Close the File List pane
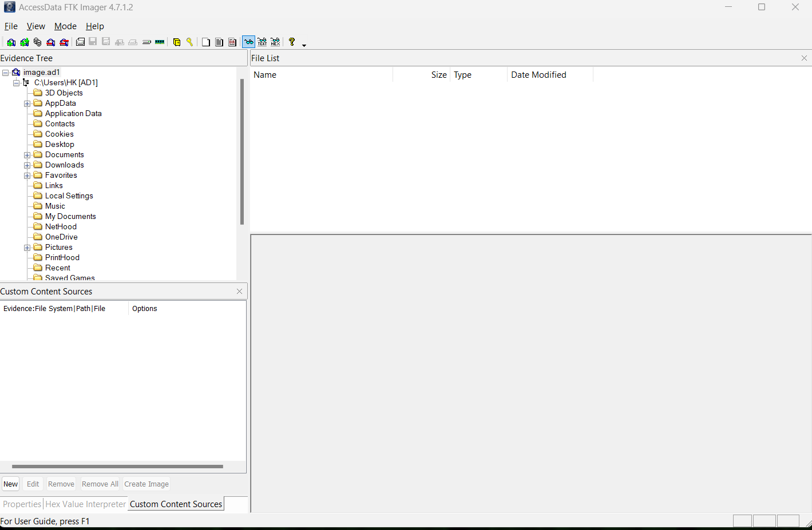The width and height of the screenshot is (812, 530). tap(804, 58)
